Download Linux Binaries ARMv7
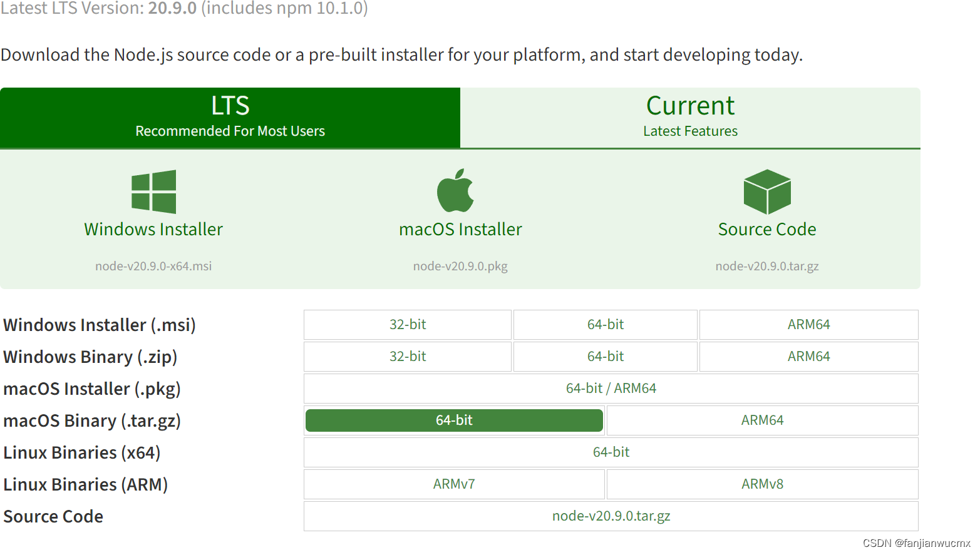The height and width of the screenshot is (555, 980). point(454,484)
